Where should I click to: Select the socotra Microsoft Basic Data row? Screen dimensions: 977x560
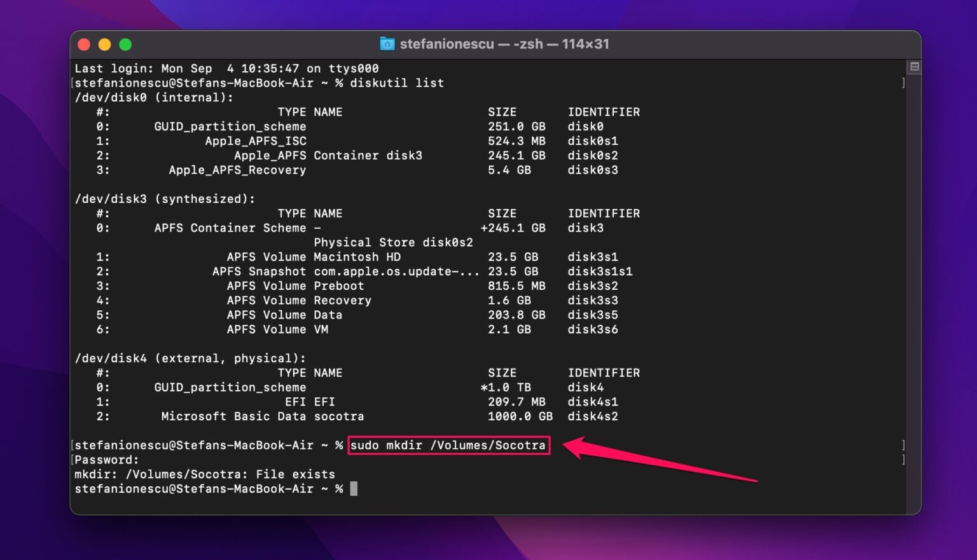[262, 416]
